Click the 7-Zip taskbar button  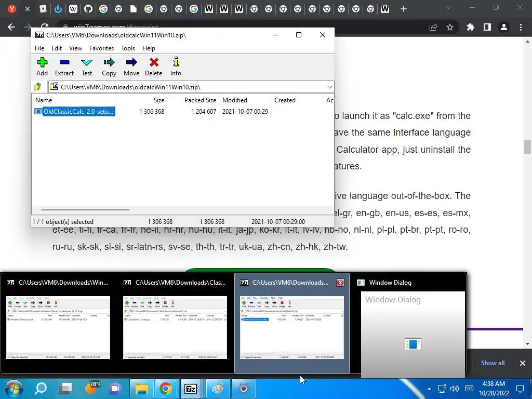coord(191,389)
